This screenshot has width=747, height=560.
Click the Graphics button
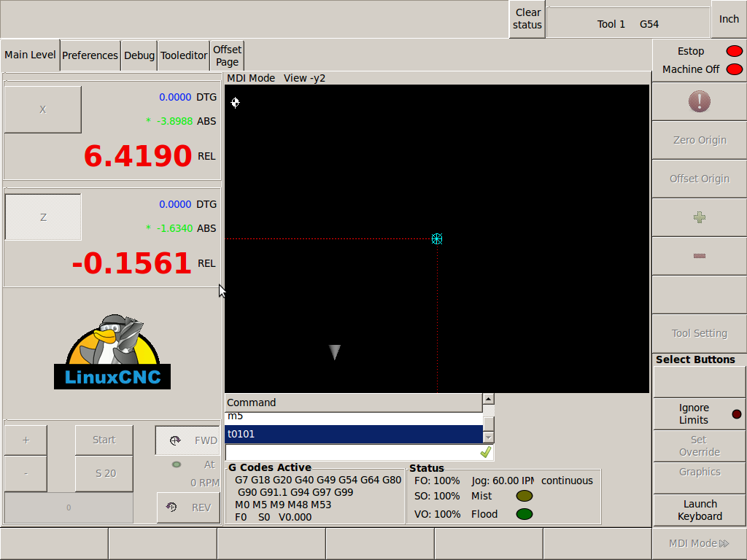click(700, 478)
